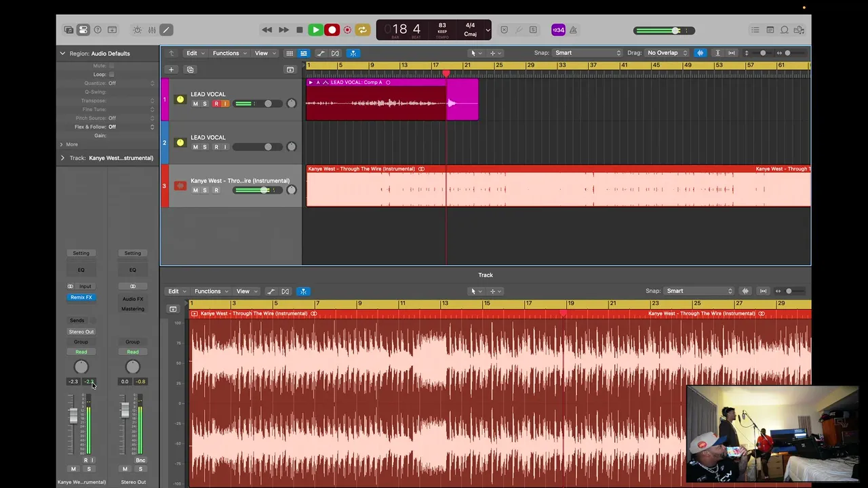Expand the Track: Kanye West inspector section
Screen dimensions: 868x488
tap(62, 158)
